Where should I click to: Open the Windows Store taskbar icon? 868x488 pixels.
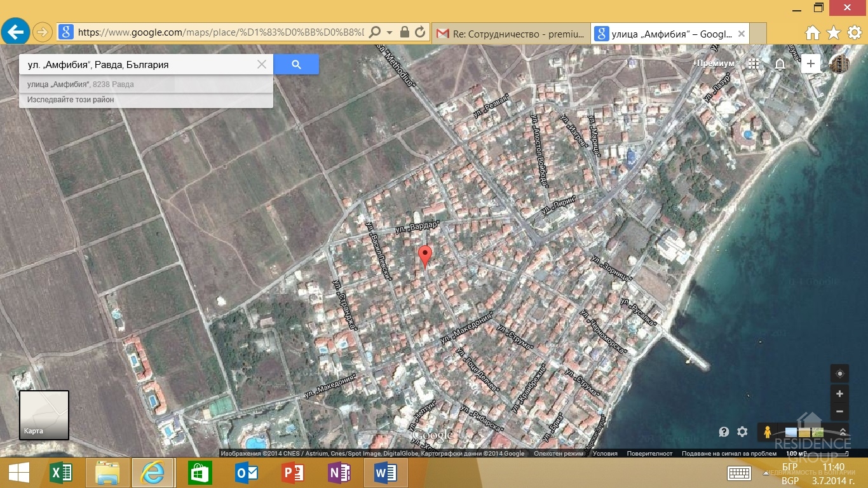click(200, 473)
